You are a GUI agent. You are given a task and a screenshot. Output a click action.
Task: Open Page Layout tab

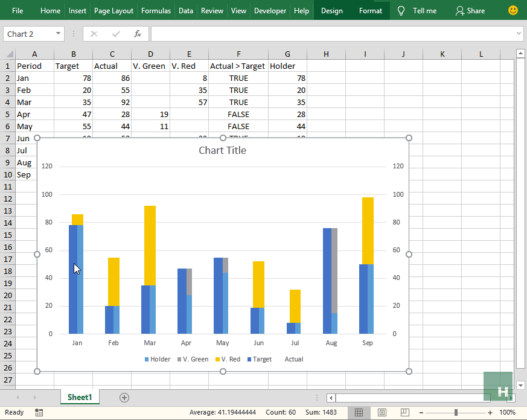[113, 11]
